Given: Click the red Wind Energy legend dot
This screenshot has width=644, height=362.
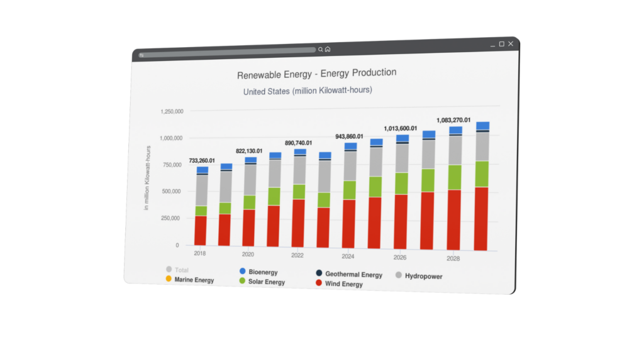Looking at the screenshot, I should pos(318,282).
